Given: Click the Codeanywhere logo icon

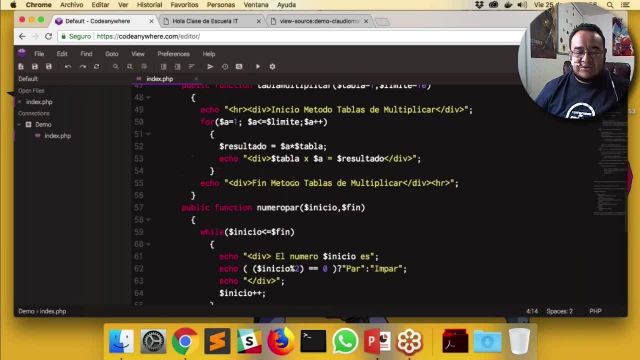Looking at the screenshot, I should click(22, 53).
